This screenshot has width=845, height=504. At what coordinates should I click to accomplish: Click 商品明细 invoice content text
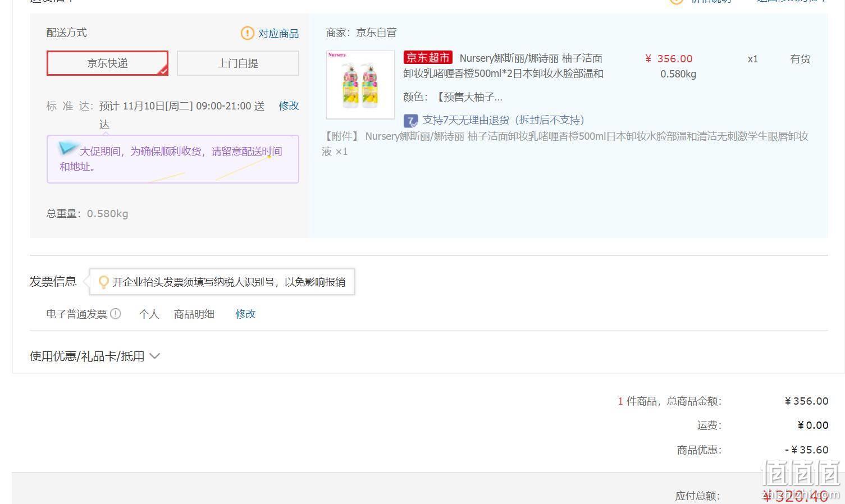click(x=194, y=314)
